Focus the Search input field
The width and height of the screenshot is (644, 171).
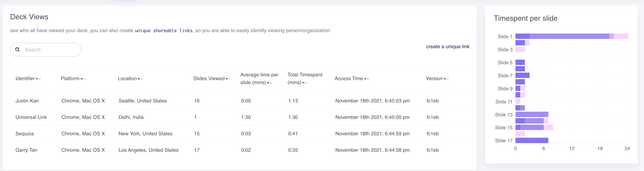pyautogui.click(x=50, y=50)
